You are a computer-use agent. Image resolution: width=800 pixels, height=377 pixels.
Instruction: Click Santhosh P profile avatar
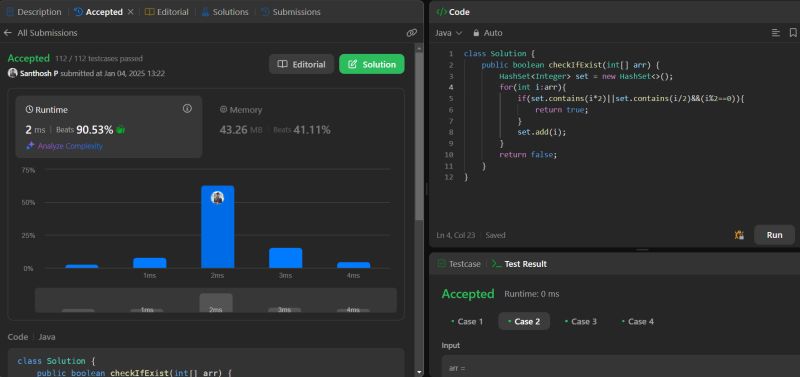click(x=13, y=73)
